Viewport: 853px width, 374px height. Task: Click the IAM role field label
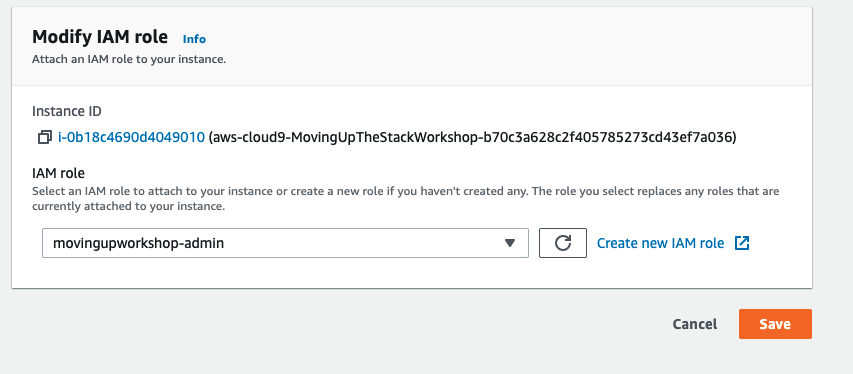pos(58,174)
